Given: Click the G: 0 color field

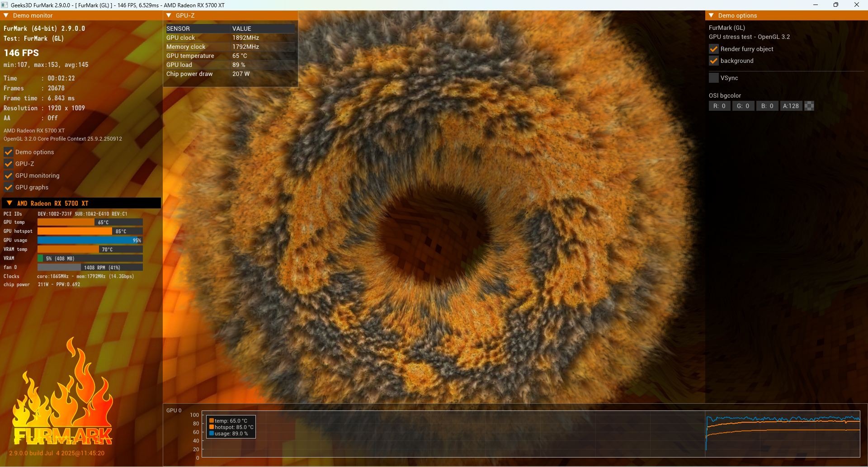Looking at the screenshot, I should [743, 106].
